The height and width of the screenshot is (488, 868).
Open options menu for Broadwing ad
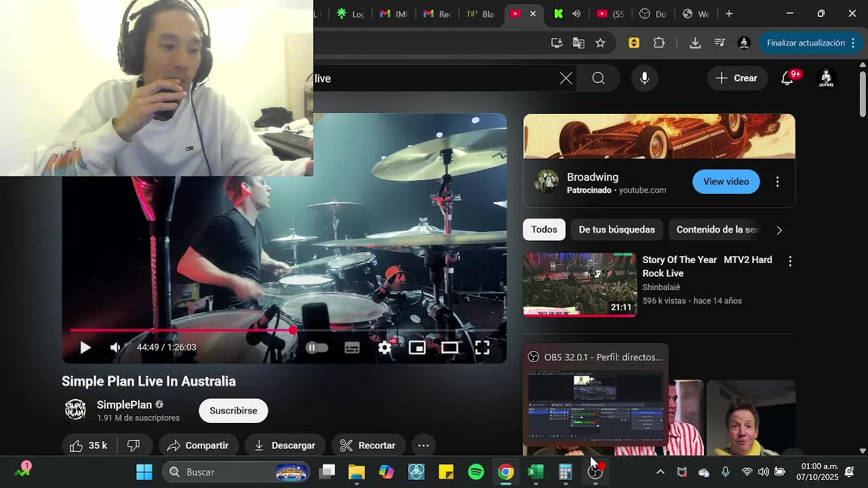(777, 182)
